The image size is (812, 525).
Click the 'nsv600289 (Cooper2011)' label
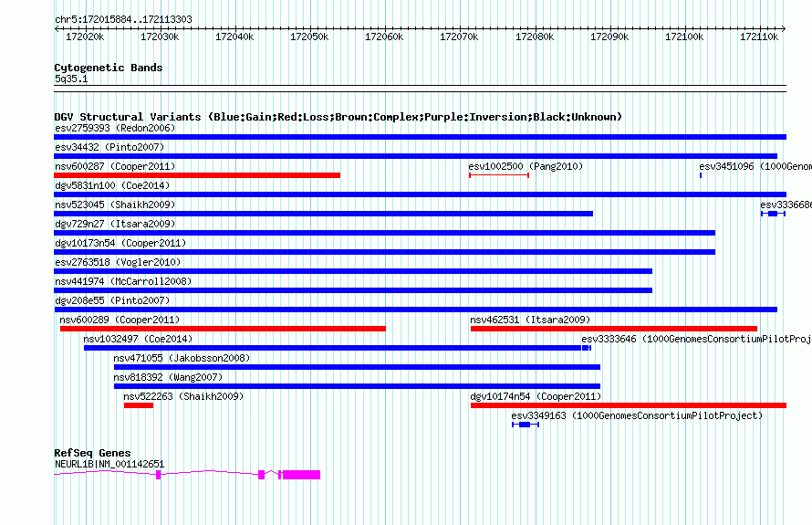(x=120, y=320)
